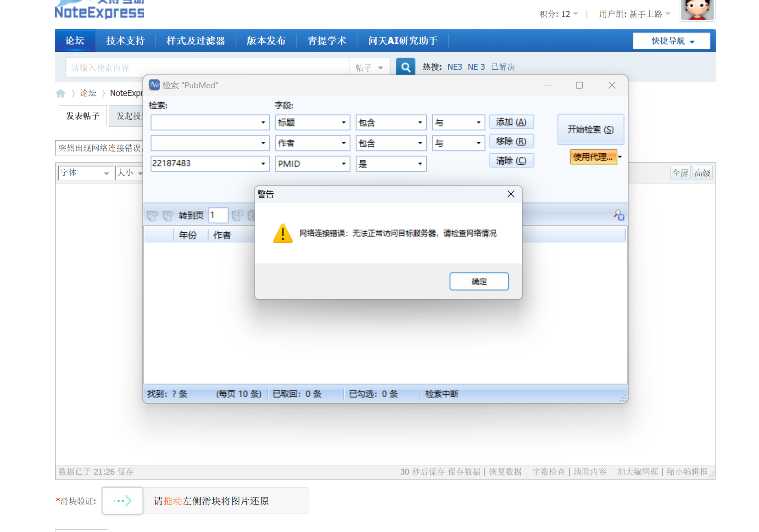Screen dimensions: 759x532
Task: Click the first page navigation icon
Action: click(x=153, y=215)
